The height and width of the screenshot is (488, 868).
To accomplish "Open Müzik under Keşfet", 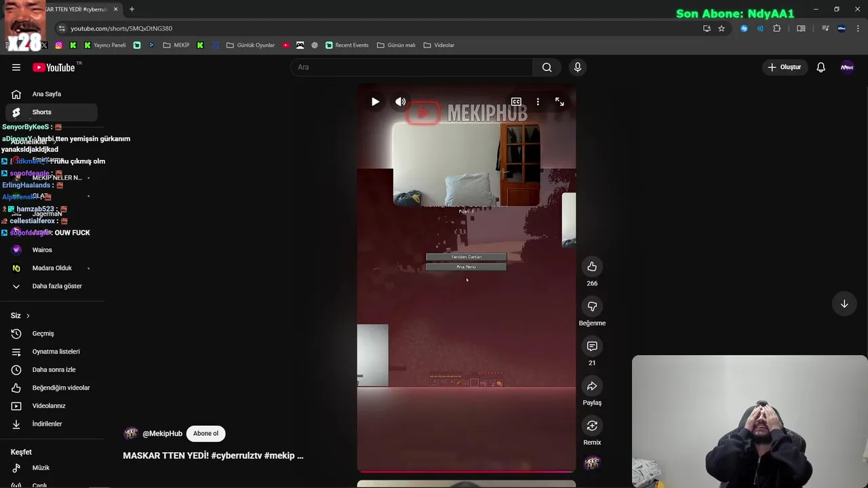I will (x=52, y=468).
